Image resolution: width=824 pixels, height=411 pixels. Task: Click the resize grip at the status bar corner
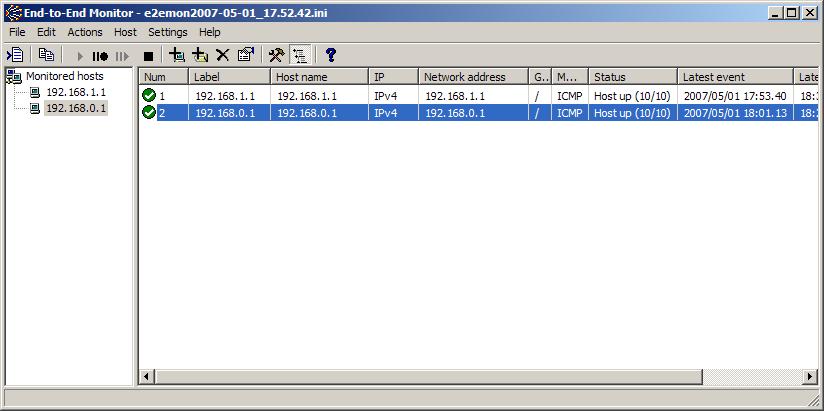(814, 400)
